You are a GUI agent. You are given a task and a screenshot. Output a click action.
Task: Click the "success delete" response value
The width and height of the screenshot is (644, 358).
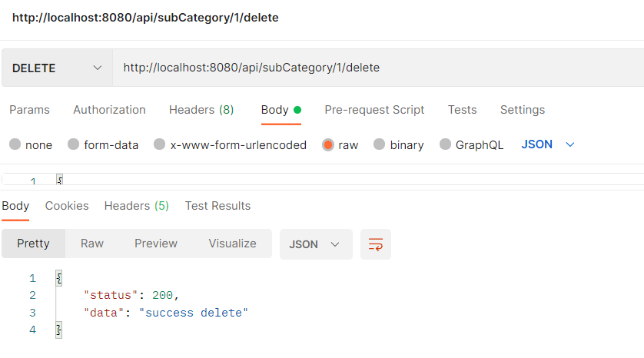point(194,313)
